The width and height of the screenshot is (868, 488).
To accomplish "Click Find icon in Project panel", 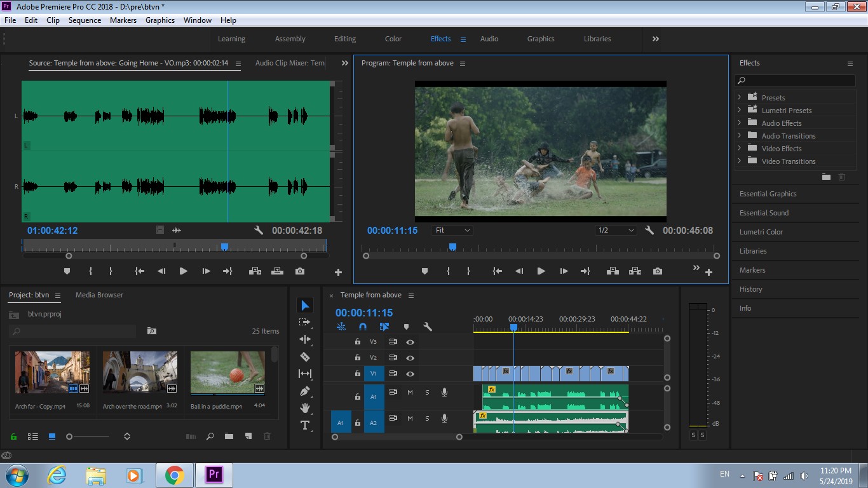I will pyautogui.click(x=210, y=437).
